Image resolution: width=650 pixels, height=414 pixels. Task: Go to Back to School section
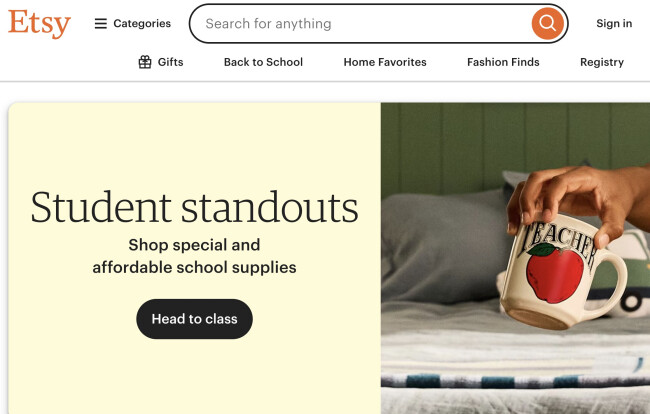tap(263, 62)
